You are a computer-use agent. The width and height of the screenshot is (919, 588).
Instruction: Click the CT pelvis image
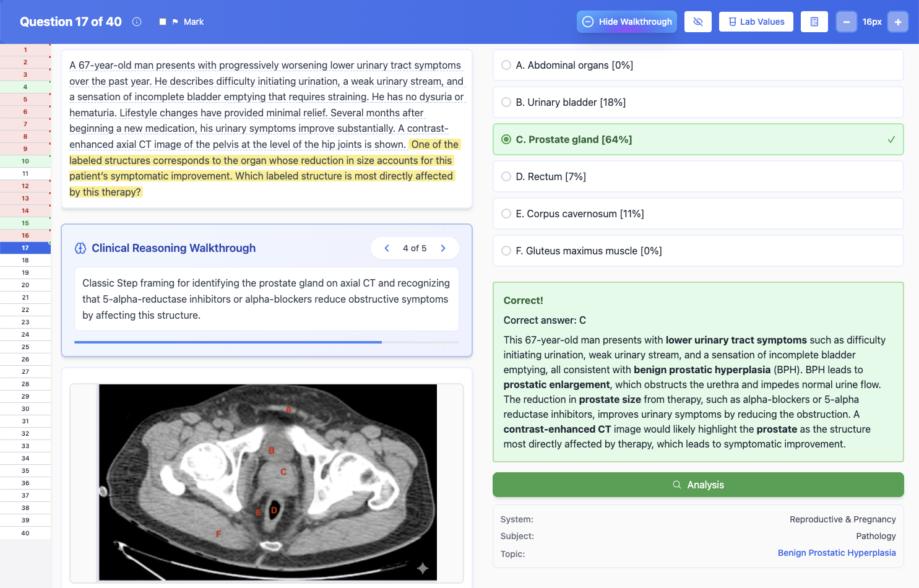tap(267, 483)
